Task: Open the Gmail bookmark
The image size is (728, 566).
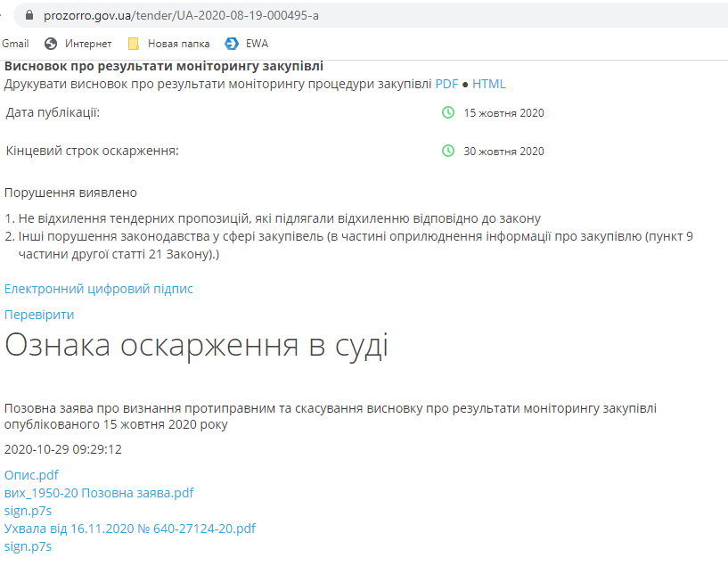Action: 14,44
